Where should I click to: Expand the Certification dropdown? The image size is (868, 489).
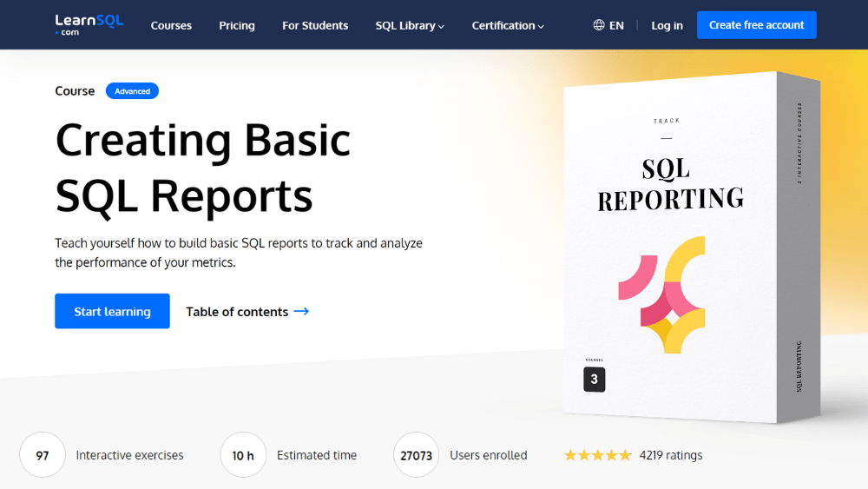point(508,25)
